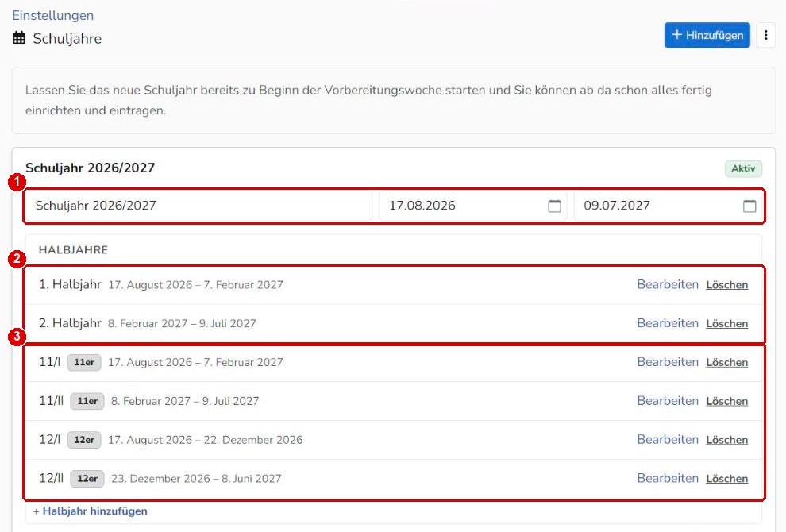Click the text '17. August 2026 – 22. Dezember 2026'
Screen dimensions: 786x532
pyautogui.click(x=206, y=440)
